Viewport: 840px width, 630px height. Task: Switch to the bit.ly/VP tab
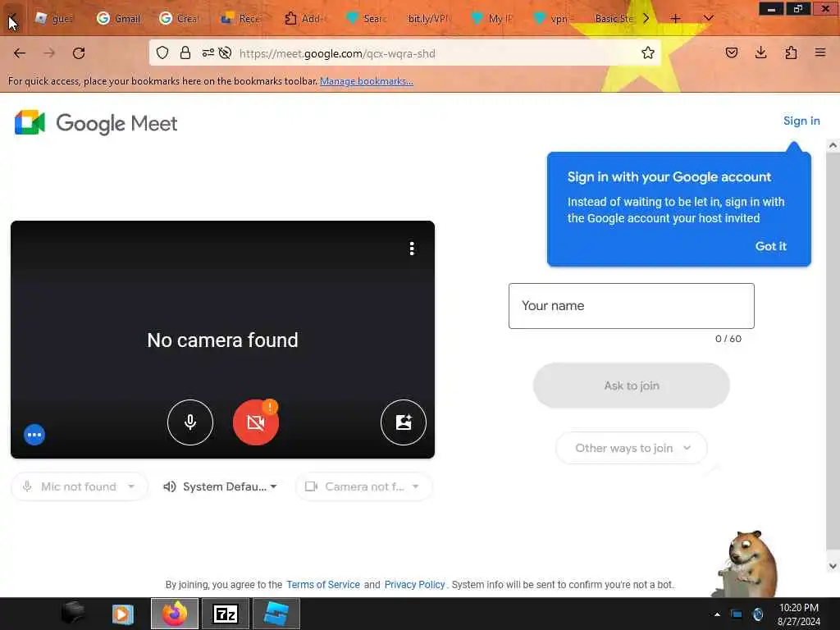428,18
